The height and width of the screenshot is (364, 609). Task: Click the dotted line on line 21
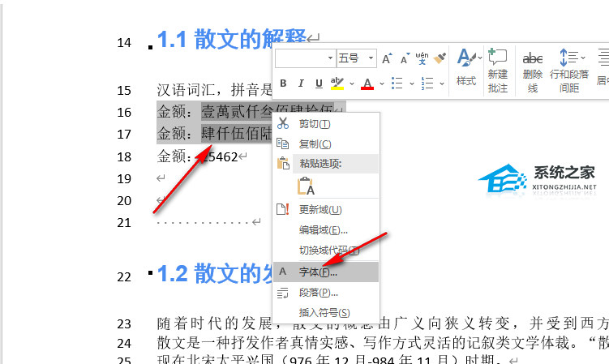tap(203, 223)
